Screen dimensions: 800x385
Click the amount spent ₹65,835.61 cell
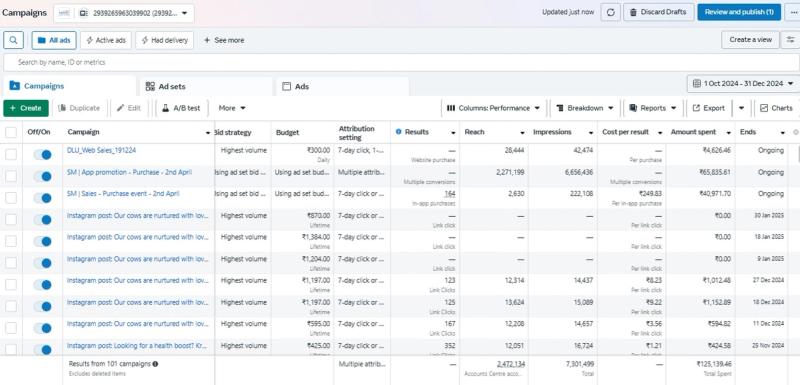coord(714,172)
